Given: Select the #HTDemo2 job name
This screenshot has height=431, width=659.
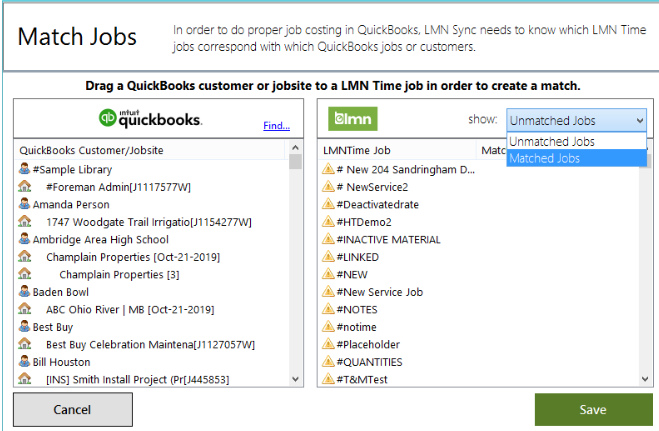Looking at the screenshot, I should (364, 222).
